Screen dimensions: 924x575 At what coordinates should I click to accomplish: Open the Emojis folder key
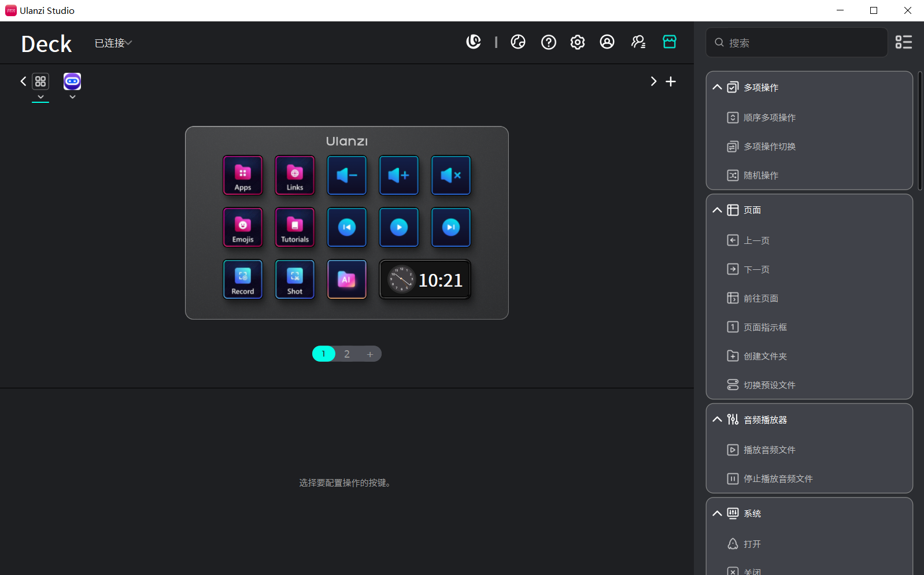tap(243, 227)
